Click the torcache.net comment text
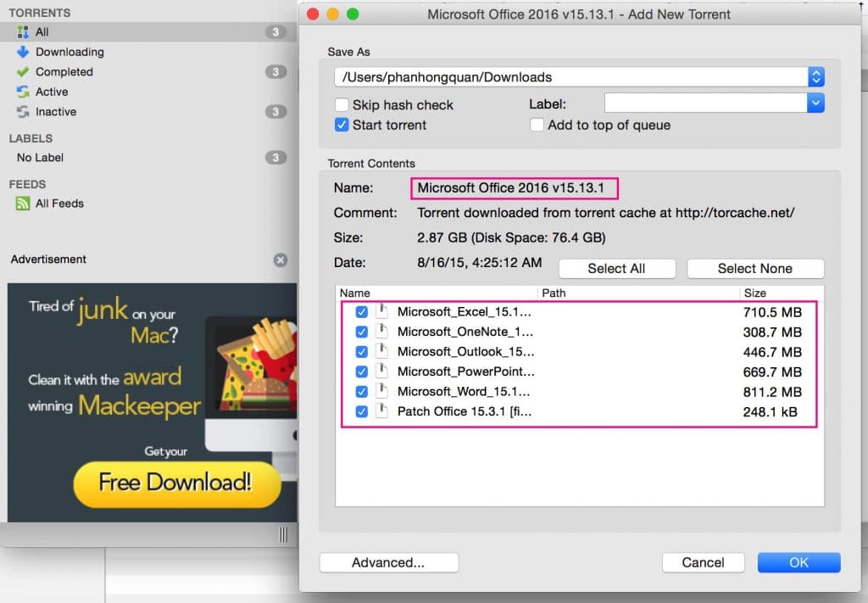The height and width of the screenshot is (603, 868). 605,213
